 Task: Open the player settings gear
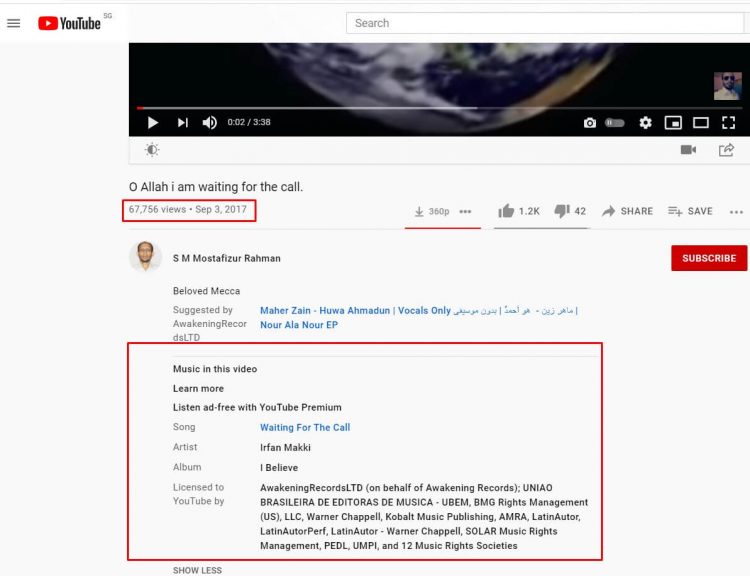[645, 123]
